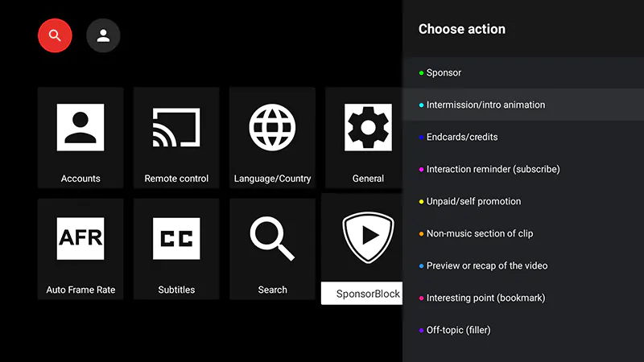The image size is (644, 362).
Task: Open the user profile icon at top
Action: point(103,35)
